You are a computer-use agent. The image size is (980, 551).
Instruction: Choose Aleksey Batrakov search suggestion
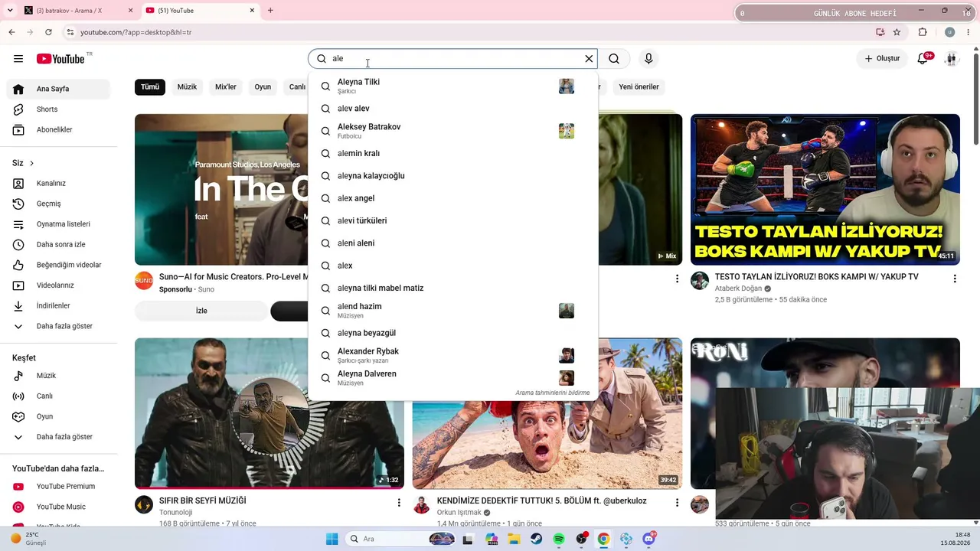452,131
